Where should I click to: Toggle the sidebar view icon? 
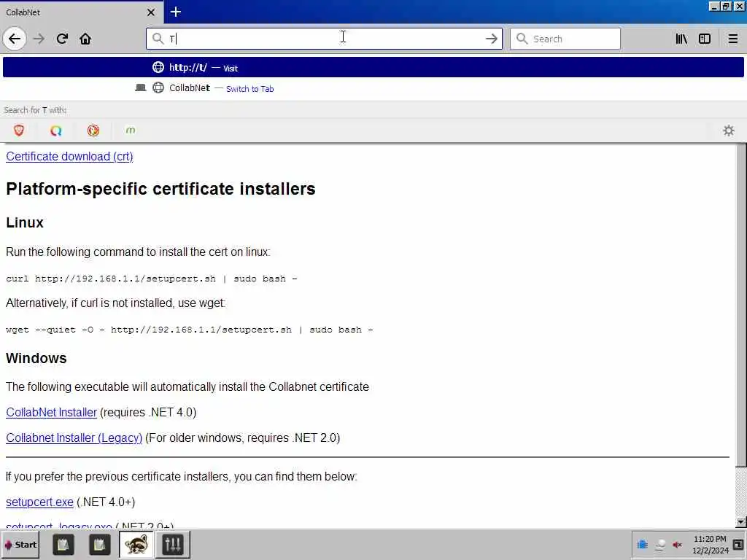(705, 39)
